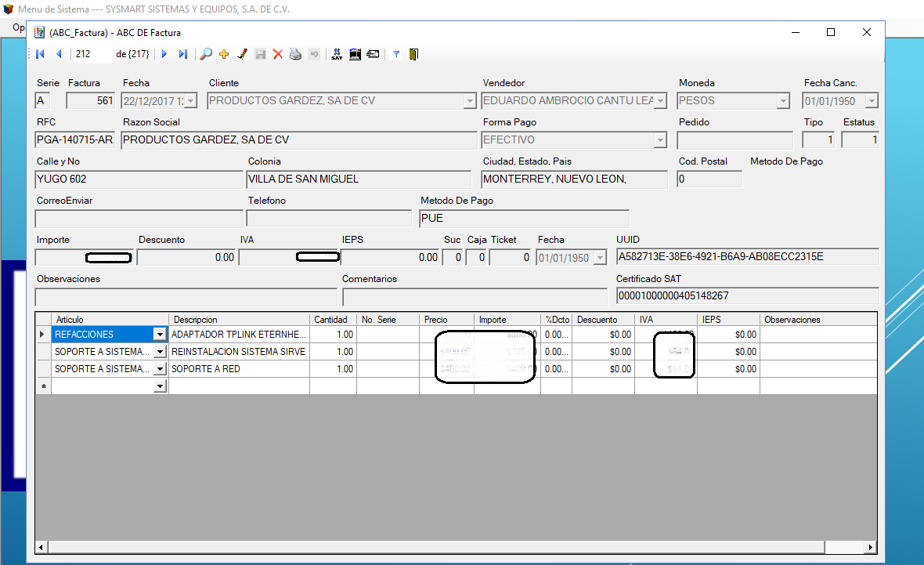Click the Serie field containing A
Image resolution: width=924 pixels, height=565 pixels.
(42, 101)
